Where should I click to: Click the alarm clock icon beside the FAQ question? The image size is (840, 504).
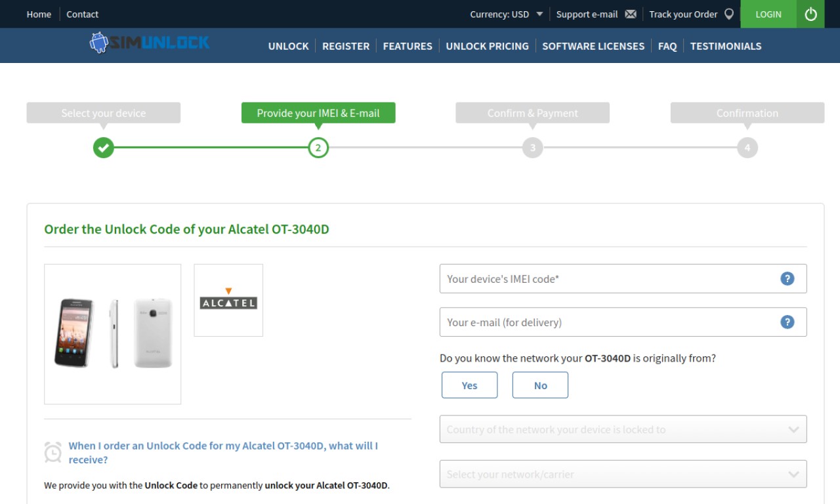pyautogui.click(x=52, y=452)
